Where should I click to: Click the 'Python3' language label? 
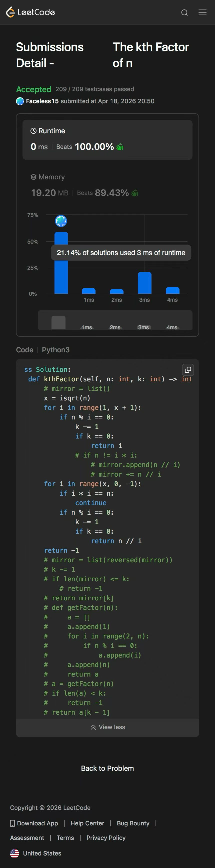click(x=56, y=350)
